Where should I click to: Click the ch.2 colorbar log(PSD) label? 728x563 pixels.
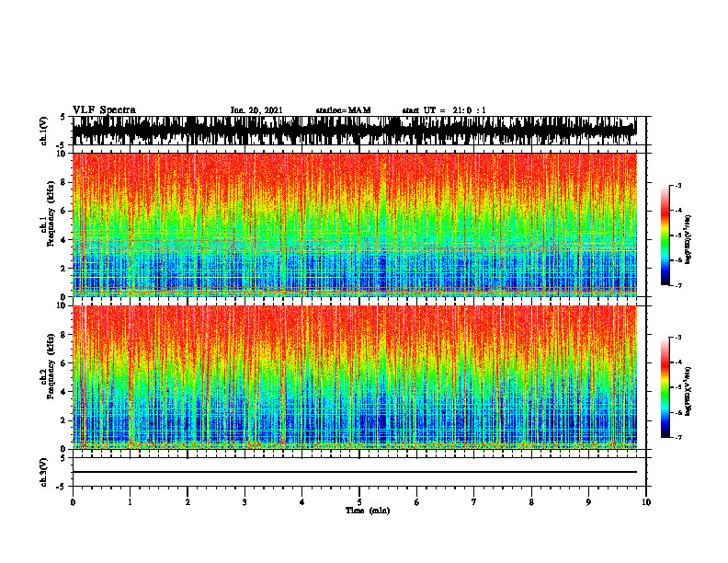click(x=688, y=392)
